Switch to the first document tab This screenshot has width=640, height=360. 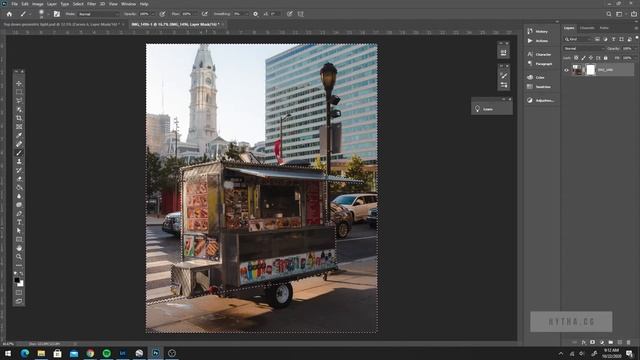pyautogui.click(x=61, y=24)
